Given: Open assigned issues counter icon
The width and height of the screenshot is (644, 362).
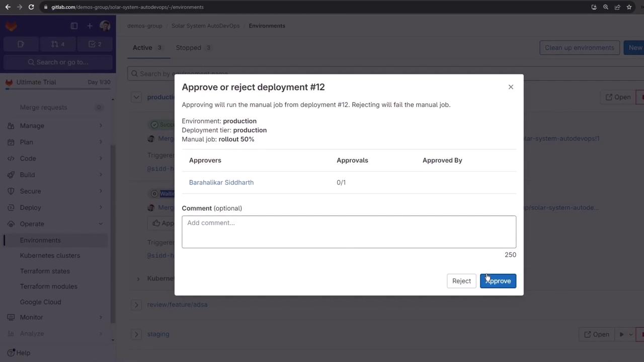Looking at the screenshot, I should 21,44.
